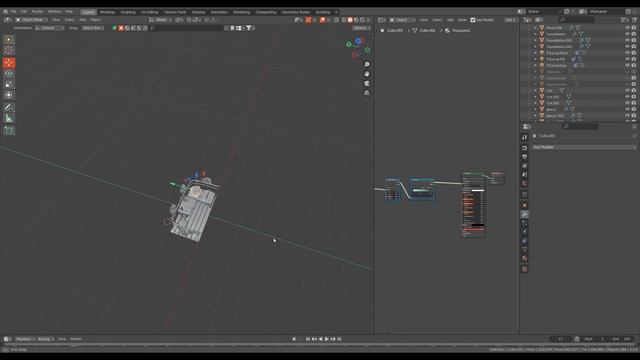The width and height of the screenshot is (640, 360).
Task: Open the Texture properties tab
Action: click(524, 269)
